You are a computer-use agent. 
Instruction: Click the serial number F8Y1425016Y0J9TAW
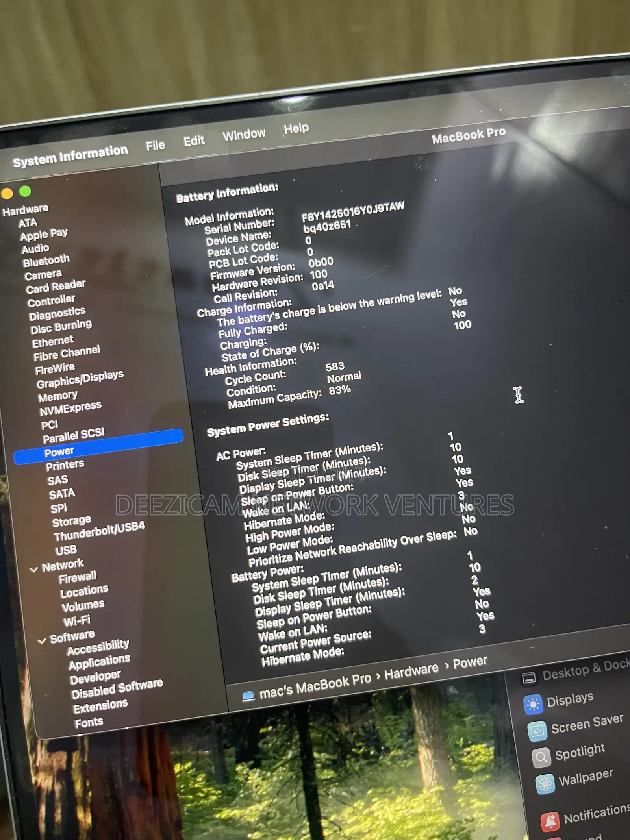tap(353, 211)
